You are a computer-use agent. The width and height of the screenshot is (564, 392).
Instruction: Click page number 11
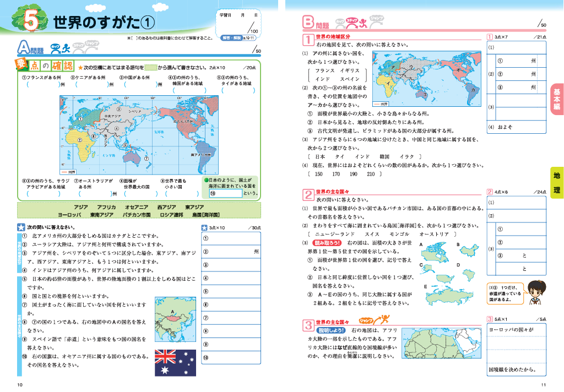[x=544, y=385]
